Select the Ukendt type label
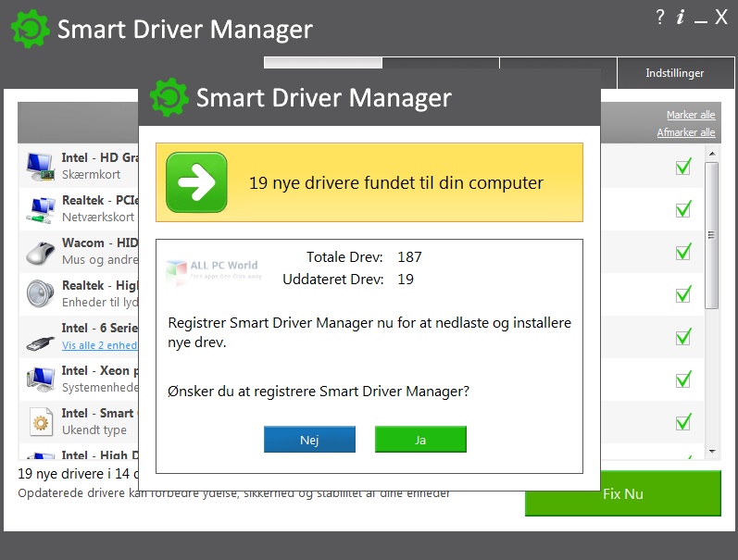The width and height of the screenshot is (738, 560). tap(94, 430)
